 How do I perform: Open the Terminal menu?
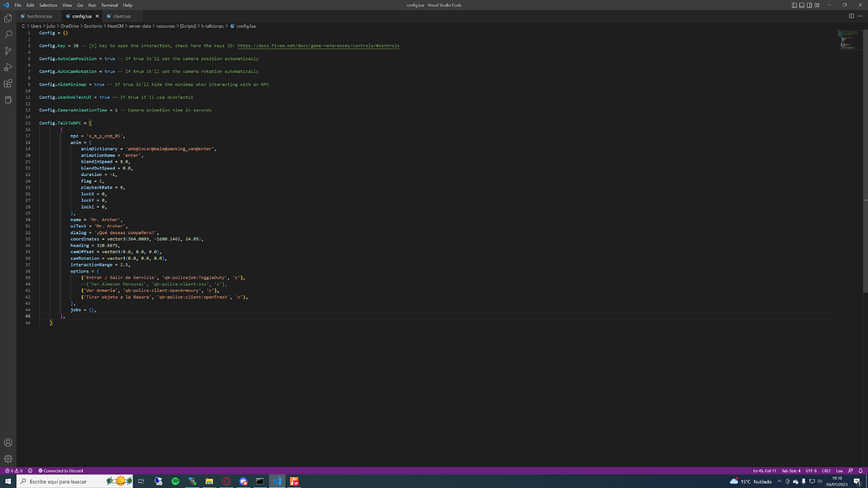(x=109, y=5)
